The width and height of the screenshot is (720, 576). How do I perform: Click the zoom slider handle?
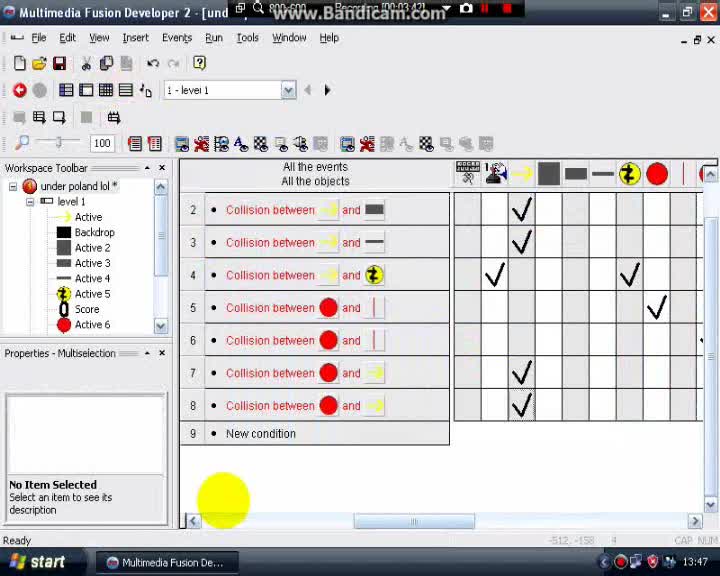[59, 143]
